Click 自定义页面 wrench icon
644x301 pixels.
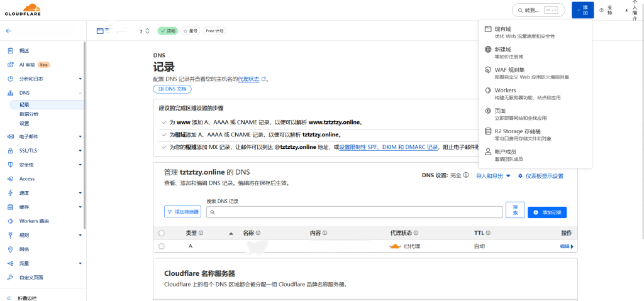[11, 278]
